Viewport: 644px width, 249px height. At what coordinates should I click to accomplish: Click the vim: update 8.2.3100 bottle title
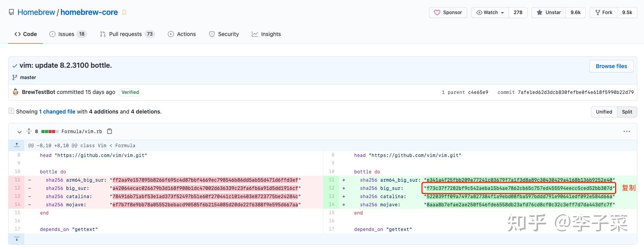point(66,65)
